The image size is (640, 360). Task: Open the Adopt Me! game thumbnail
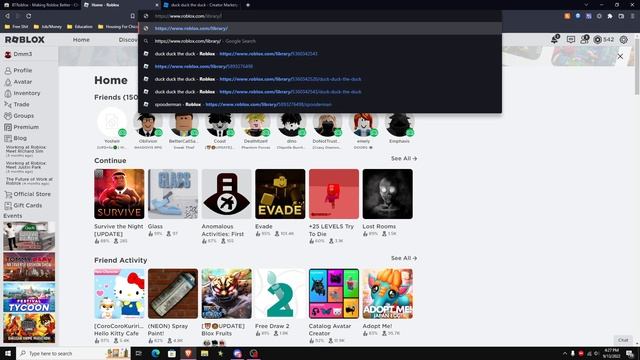387,293
